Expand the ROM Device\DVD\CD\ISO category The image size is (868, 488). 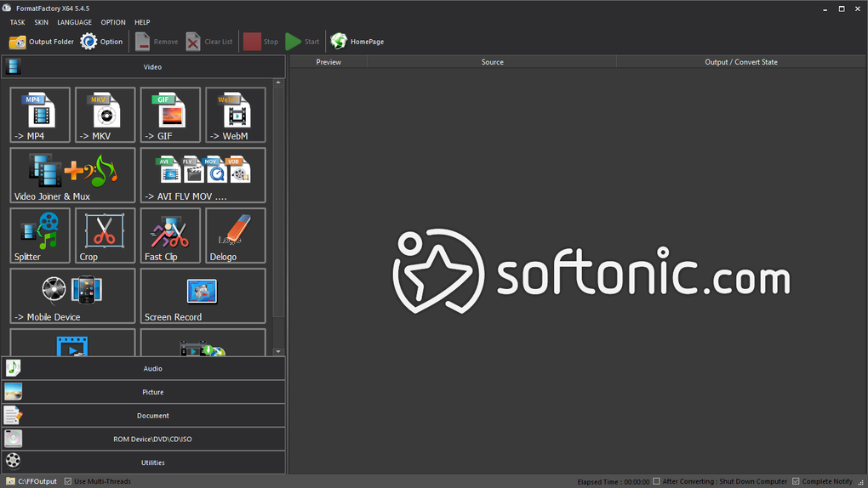[144, 439]
